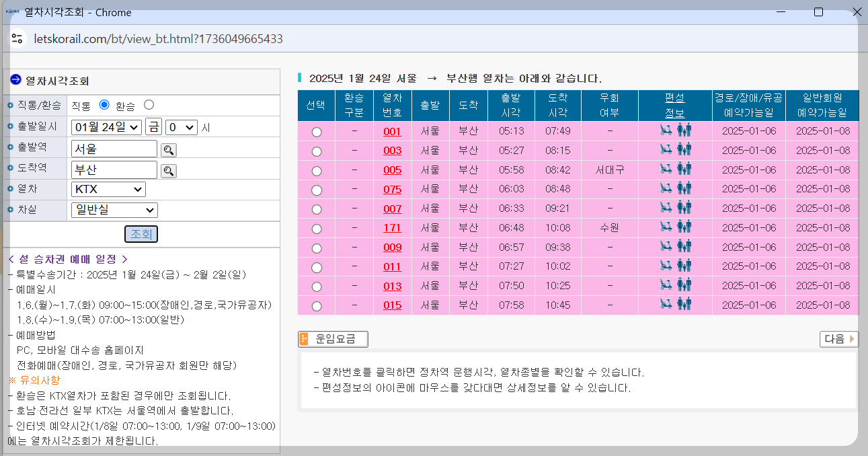Click the wheelchair icon for train 009
This screenshot has height=456, width=868.
[x=666, y=246]
